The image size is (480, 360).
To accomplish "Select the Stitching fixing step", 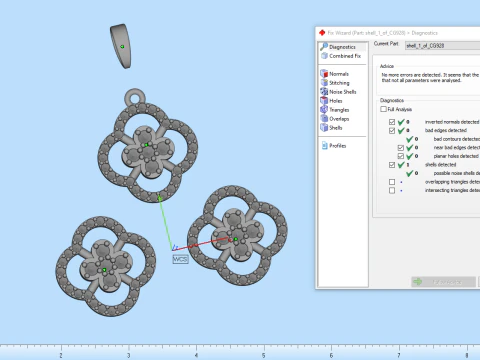I will pyautogui.click(x=335, y=83).
